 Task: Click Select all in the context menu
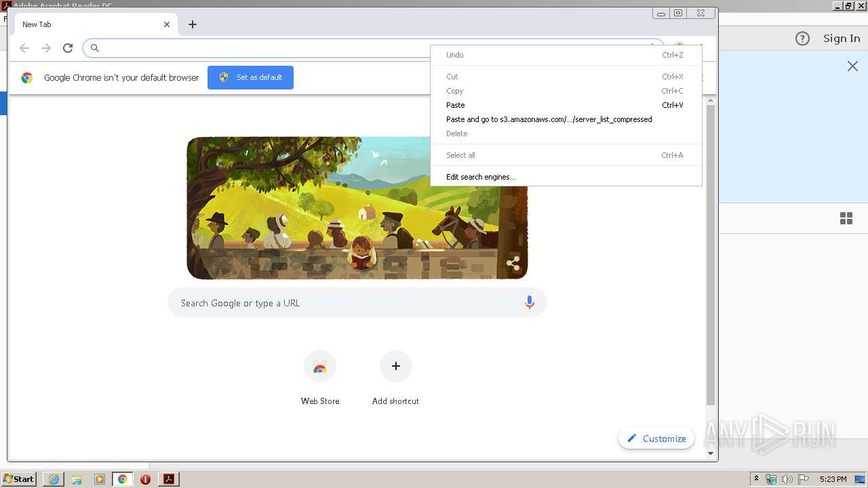566,155
